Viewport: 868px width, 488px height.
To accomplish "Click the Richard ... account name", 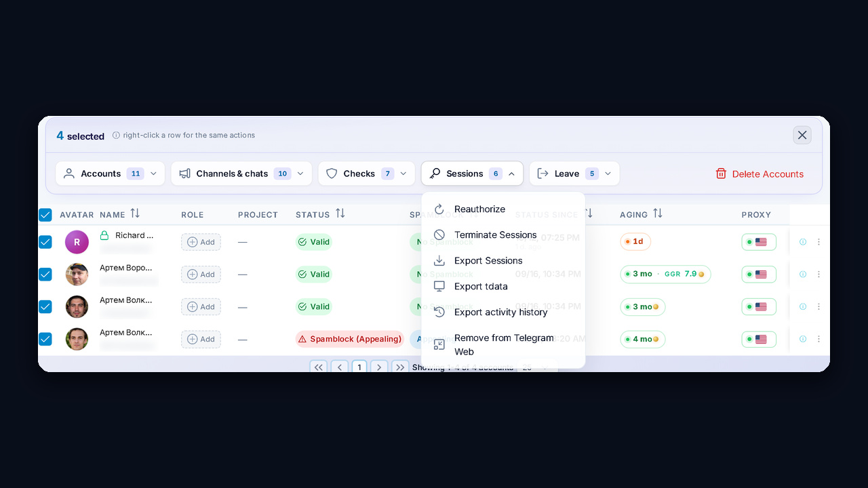I will (134, 235).
